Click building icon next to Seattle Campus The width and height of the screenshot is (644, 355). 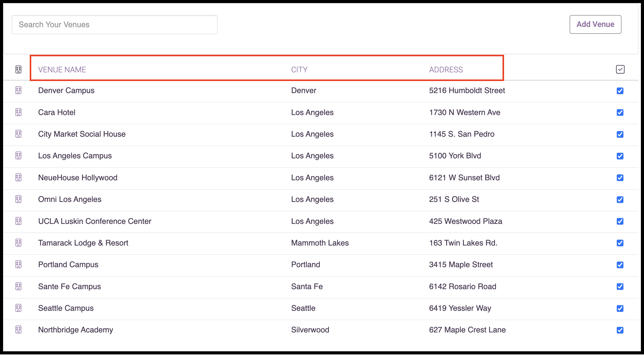19,308
